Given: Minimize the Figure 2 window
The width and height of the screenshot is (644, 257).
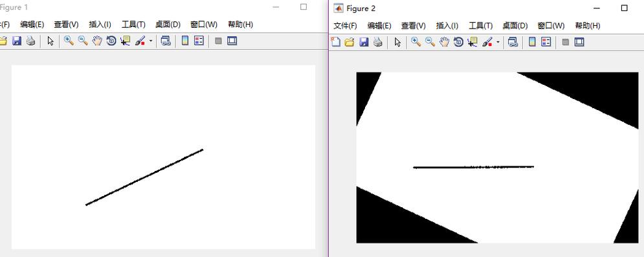Looking at the screenshot, I should click(596, 8).
